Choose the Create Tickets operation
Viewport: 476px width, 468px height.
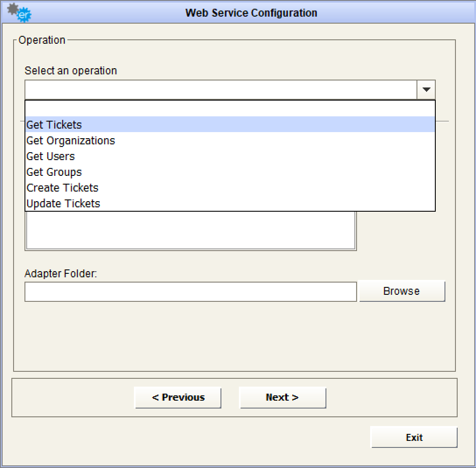point(63,188)
